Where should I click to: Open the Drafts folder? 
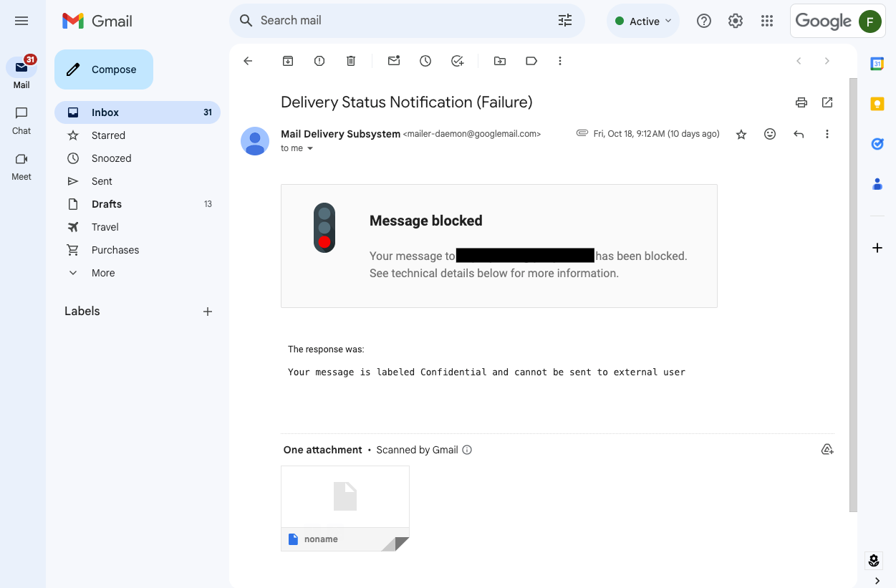[x=138, y=204]
